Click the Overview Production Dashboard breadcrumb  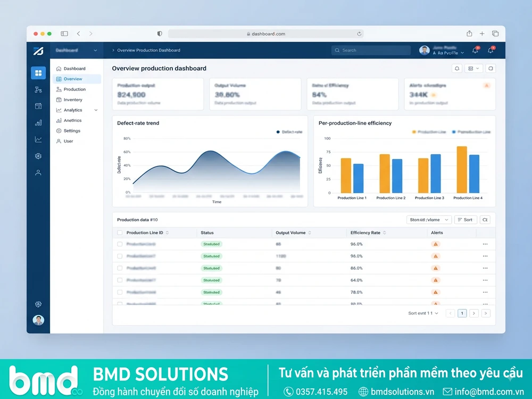(148, 50)
